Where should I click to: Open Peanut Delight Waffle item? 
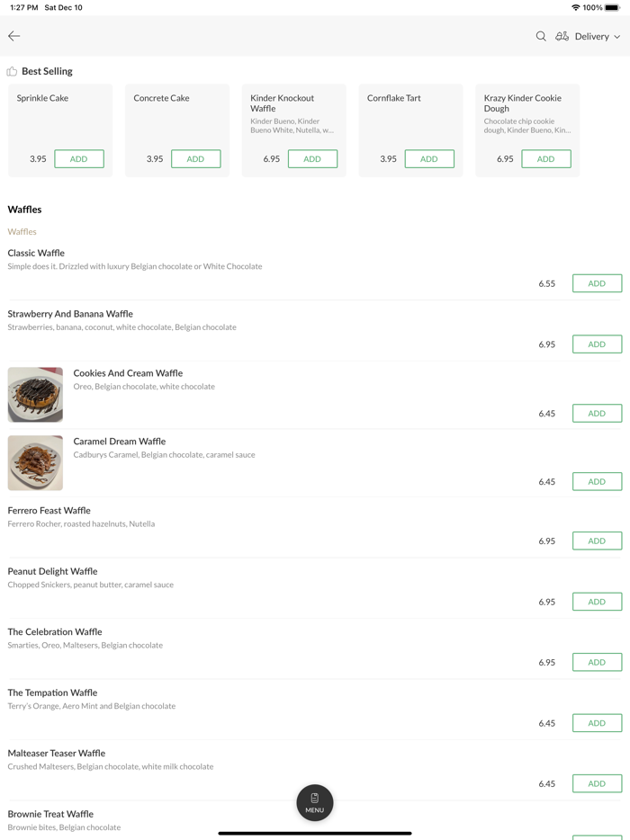click(52, 571)
